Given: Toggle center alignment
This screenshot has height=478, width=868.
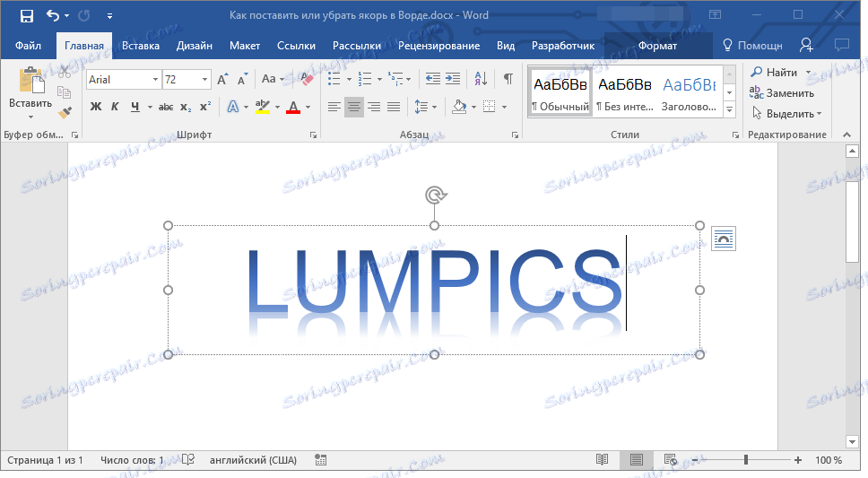Looking at the screenshot, I should (x=353, y=107).
